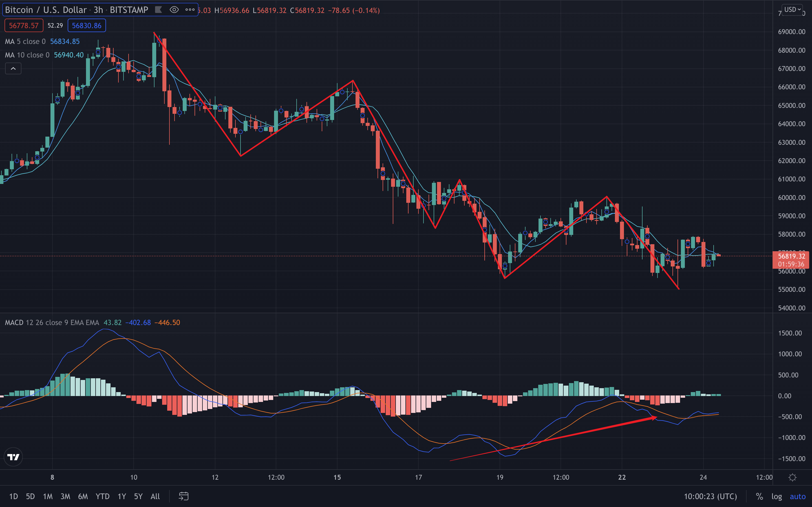
Task: Select the 5Y time range
Action: click(138, 496)
